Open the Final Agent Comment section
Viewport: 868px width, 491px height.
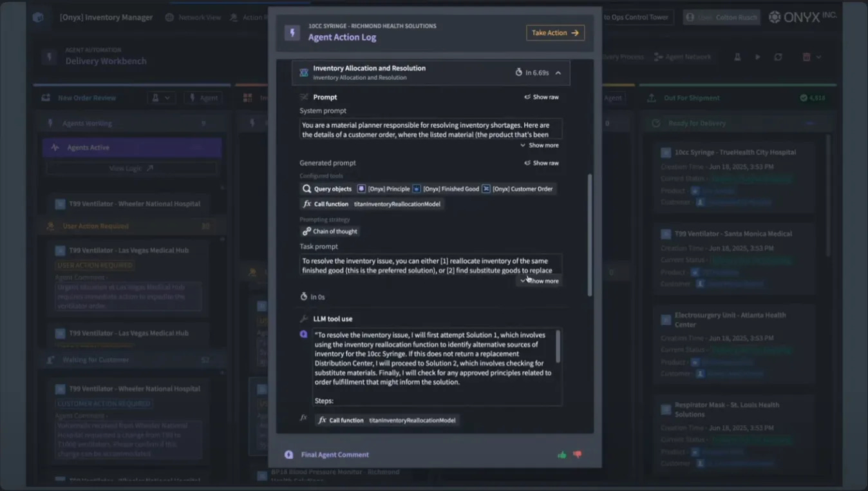click(x=335, y=455)
